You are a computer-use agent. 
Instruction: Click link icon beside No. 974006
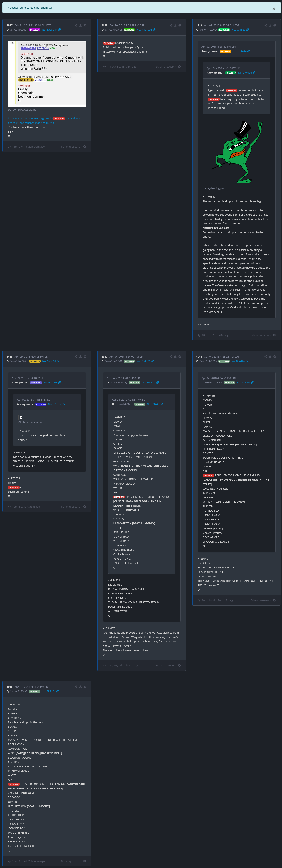[x=254, y=73]
